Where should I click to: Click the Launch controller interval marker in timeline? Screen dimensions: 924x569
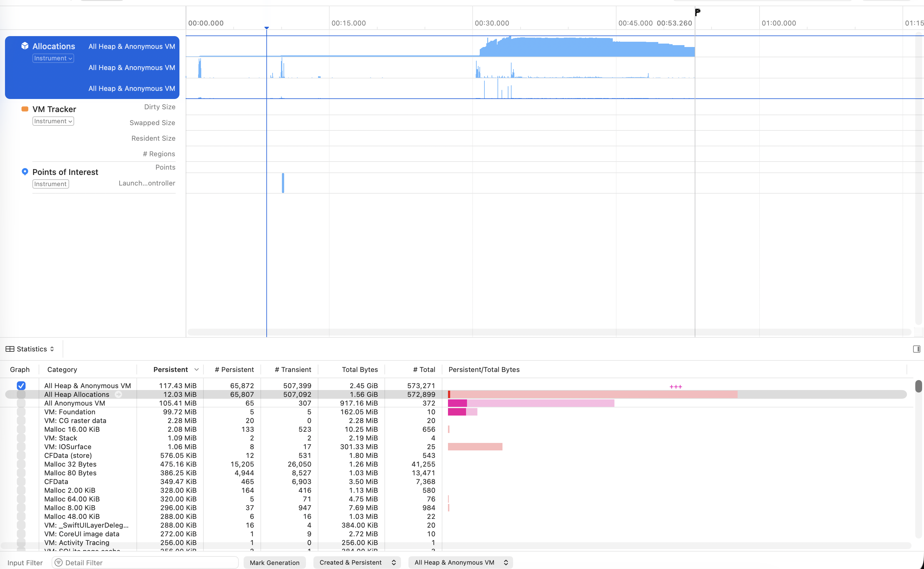(x=283, y=183)
